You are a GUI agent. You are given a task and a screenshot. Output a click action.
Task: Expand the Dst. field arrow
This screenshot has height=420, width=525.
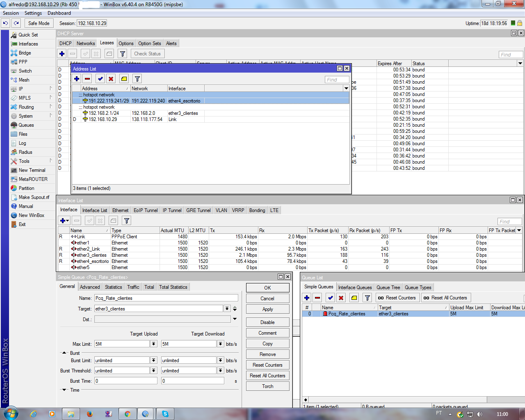coord(235,319)
